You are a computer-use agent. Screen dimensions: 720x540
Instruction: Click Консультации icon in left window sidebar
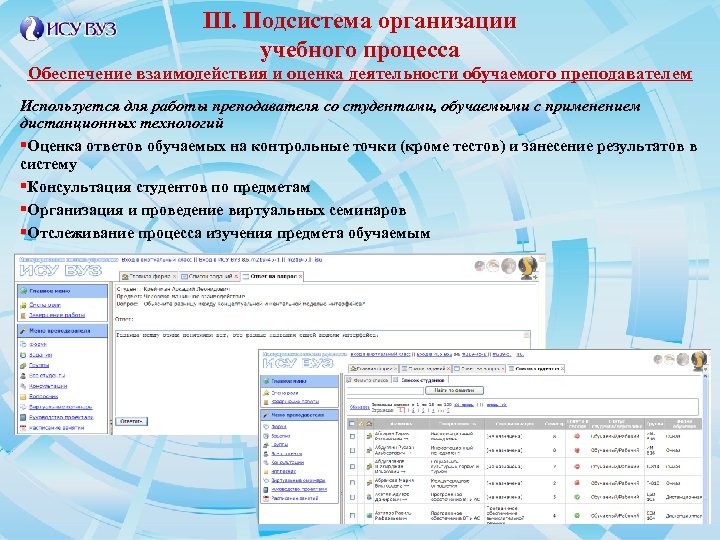tap(23, 386)
